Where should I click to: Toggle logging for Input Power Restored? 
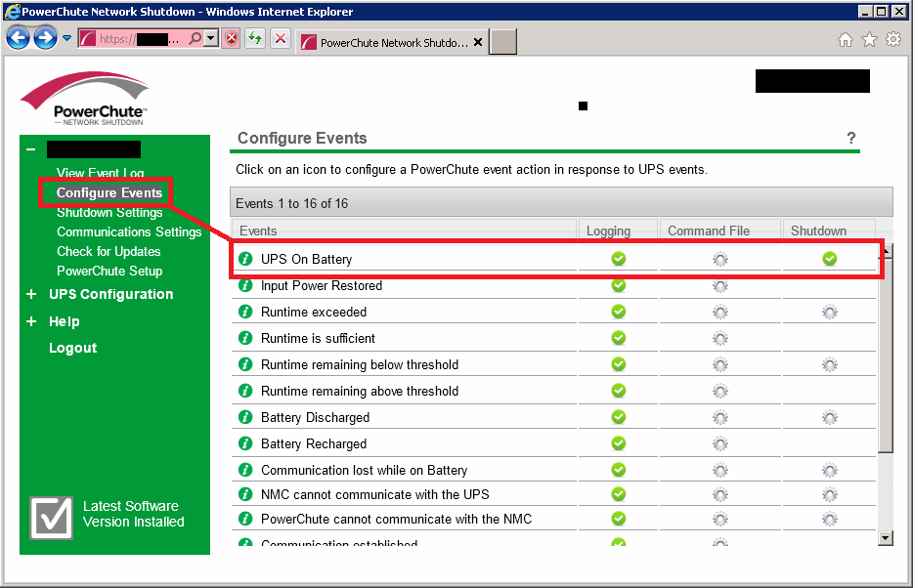click(x=619, y=285)
